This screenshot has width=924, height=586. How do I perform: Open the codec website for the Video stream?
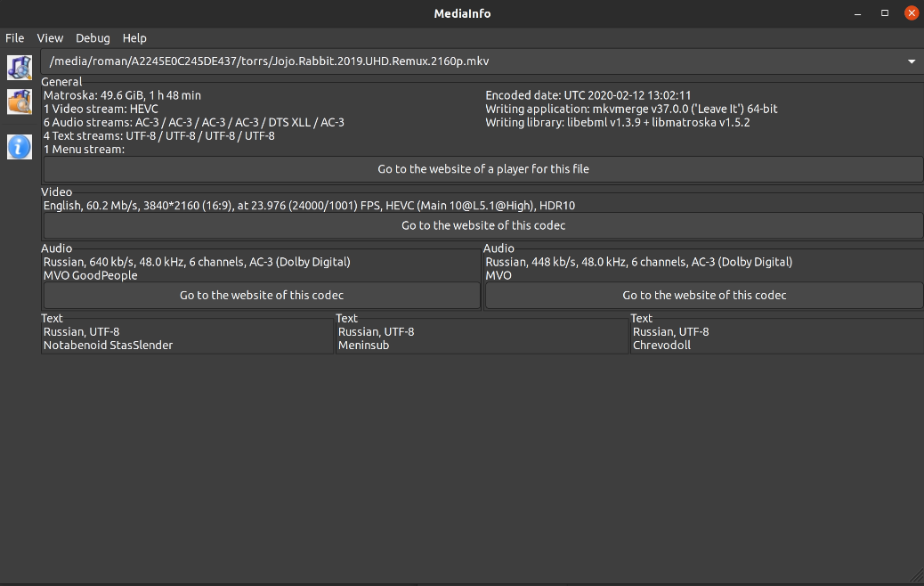coord(483,226)
